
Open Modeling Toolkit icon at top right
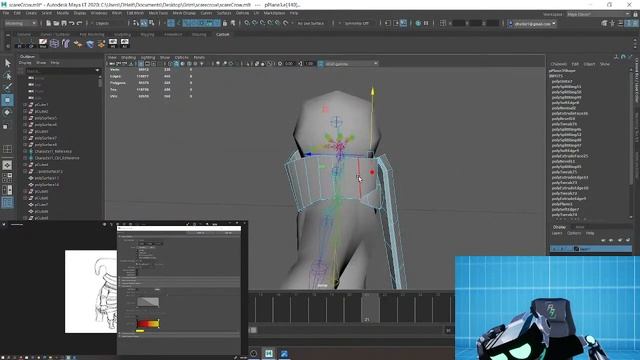click(604, 23)
